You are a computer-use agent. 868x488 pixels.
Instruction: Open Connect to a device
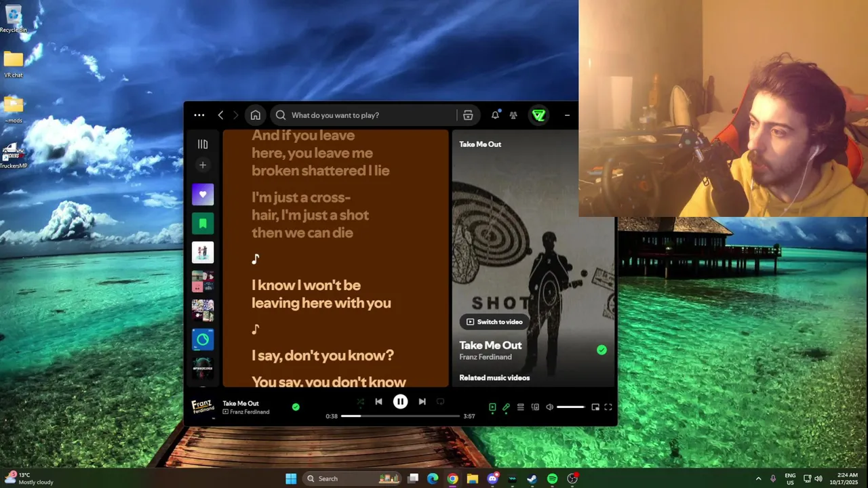(x=535, y=407)
